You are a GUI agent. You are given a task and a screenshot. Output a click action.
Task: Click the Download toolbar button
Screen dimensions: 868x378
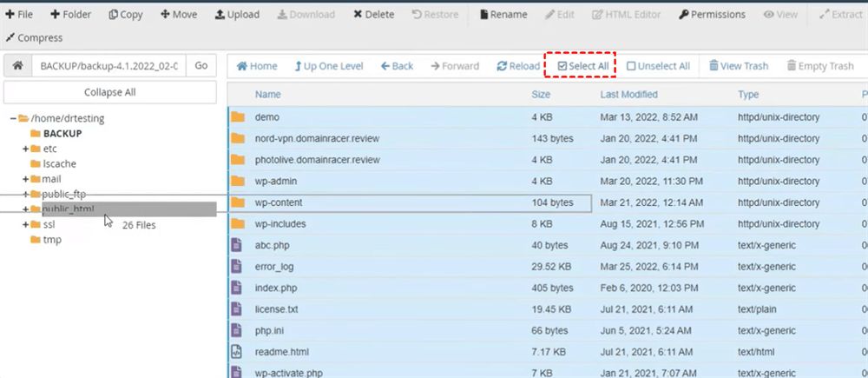[306, 15]
